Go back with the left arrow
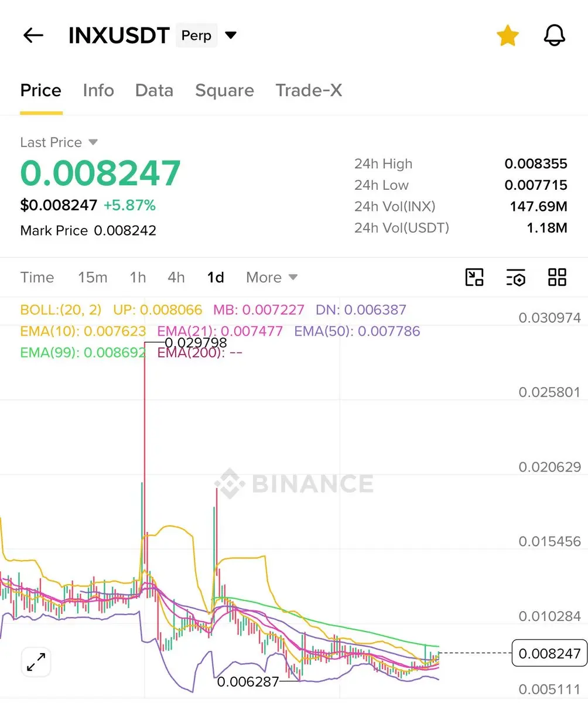Screen dimensions: 588x703 click(x=33, y=36)
